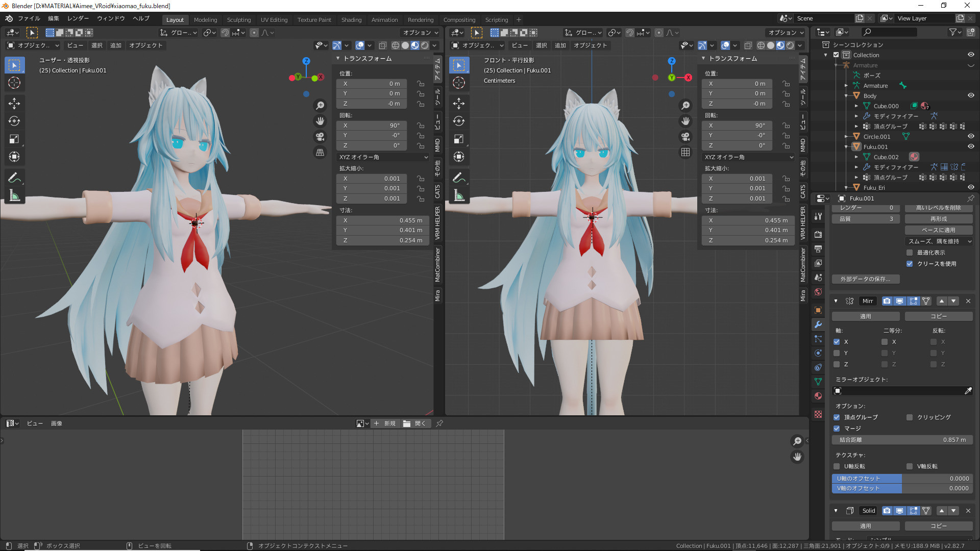Toggle camera view in left viewport
980x551 pixels.
click(x=320, y=137)
